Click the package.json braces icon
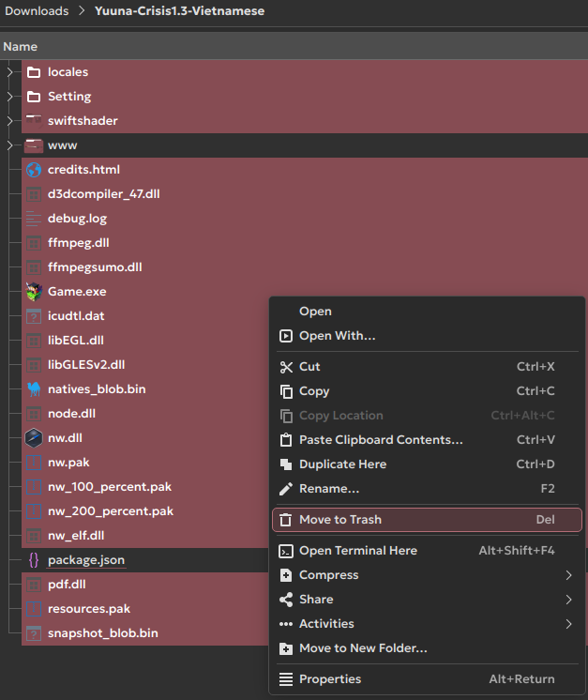 (x=34, y=560)
